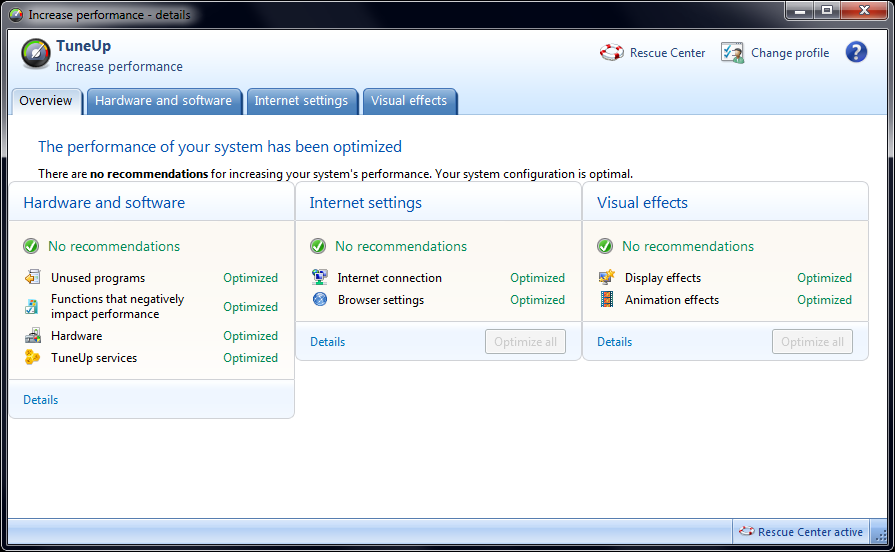Open the Hardware and software tab
The image size is (895, 552).
point(164,101)
